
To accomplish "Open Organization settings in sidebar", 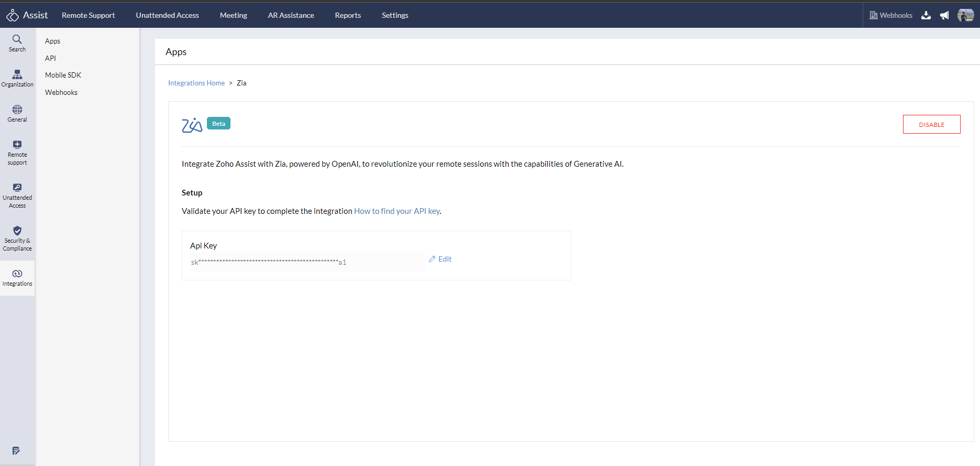I will point(17,78).
